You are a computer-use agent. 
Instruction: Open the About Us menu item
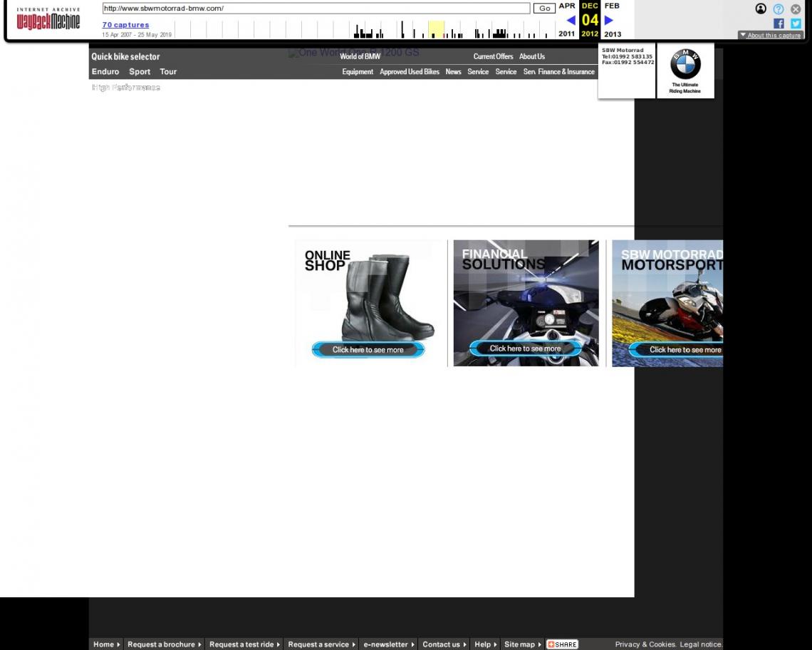532,56
